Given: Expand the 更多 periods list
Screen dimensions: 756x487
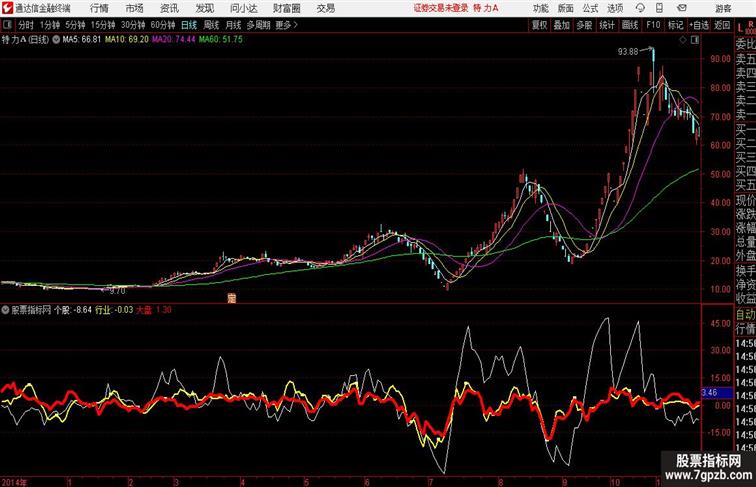Looking at the screenshot, I should click(x=286, y=25).
